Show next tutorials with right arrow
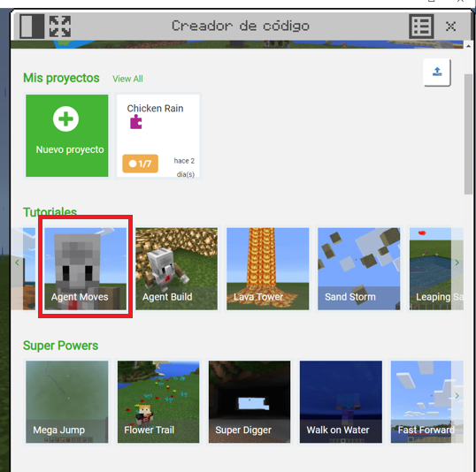This screenshot has width=476, height=472. click(457, 263)
